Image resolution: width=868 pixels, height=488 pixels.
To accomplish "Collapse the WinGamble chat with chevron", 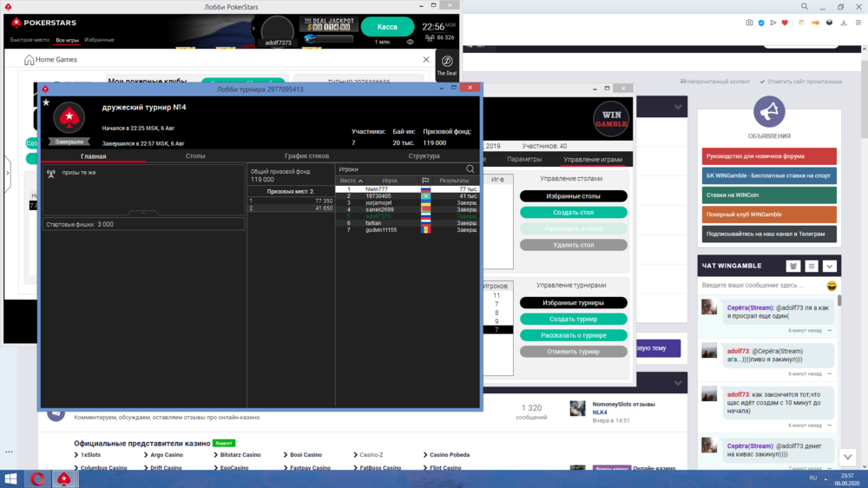I will pyautogui.click(x=830, y=266).
